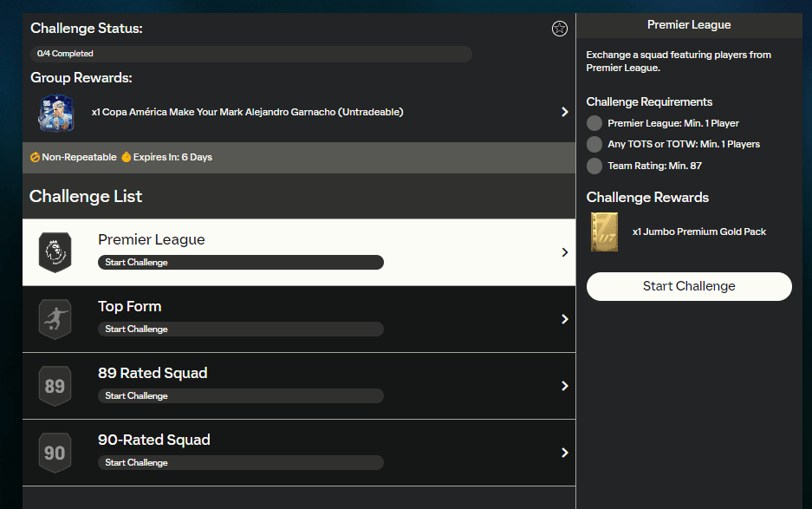Viewport: 812px width, 509px height.
Task: Click the Team Rating Min. 87 indicator
Action: [x=594, y=165]
